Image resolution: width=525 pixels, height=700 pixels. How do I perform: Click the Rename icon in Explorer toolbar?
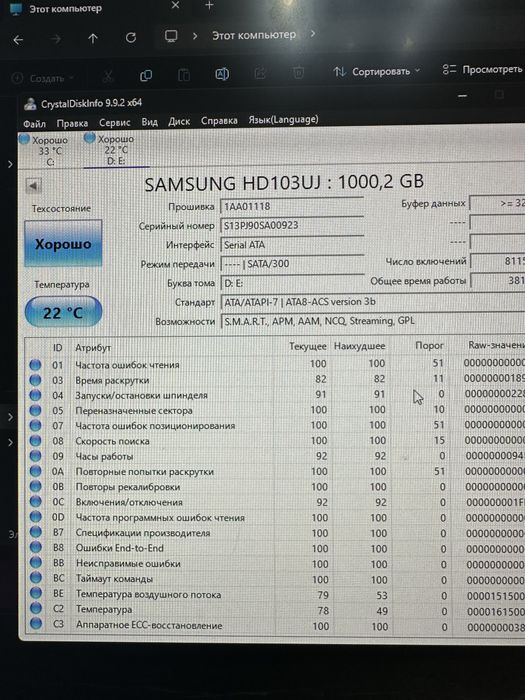tap(222, 74)
